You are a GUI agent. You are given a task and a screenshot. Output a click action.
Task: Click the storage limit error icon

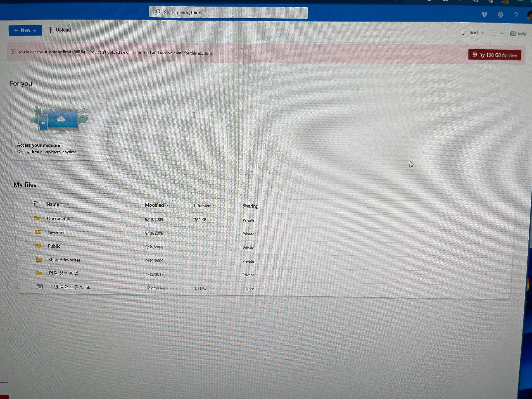tap(13, 51)
